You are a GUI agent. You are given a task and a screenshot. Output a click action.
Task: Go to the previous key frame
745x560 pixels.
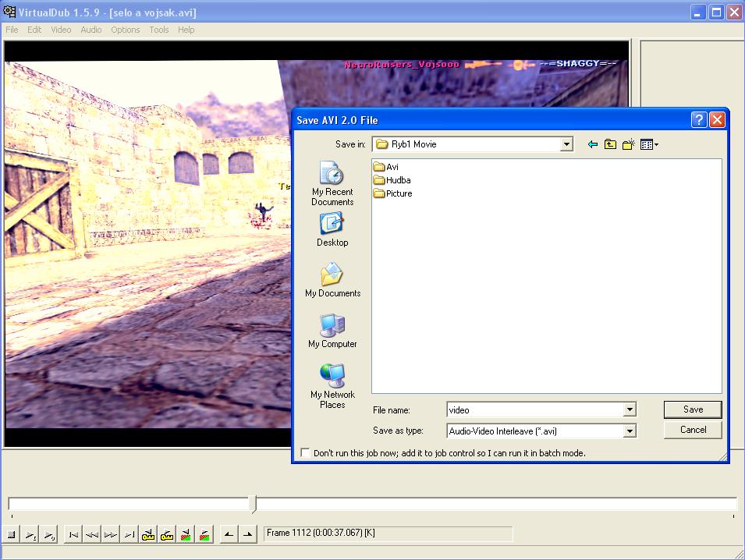(x=148, y=534)
